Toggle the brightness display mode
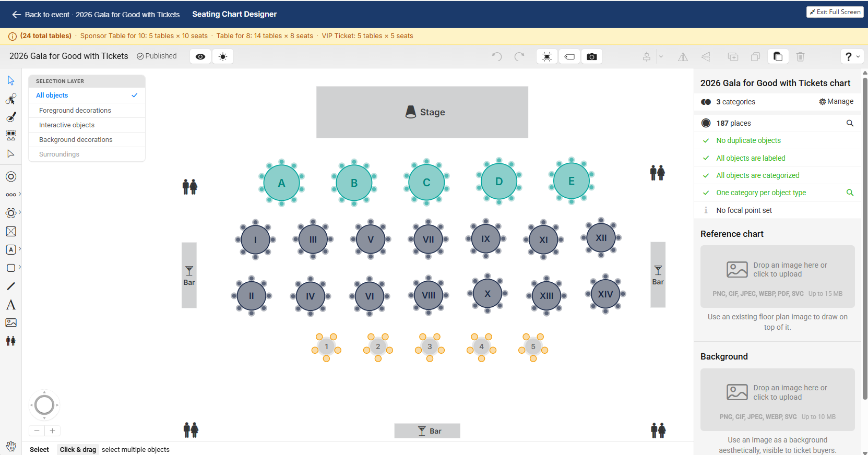 223,56
